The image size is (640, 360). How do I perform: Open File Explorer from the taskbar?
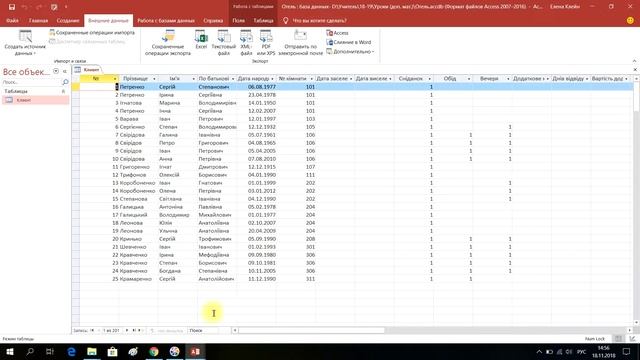click(x=92, y=351)
